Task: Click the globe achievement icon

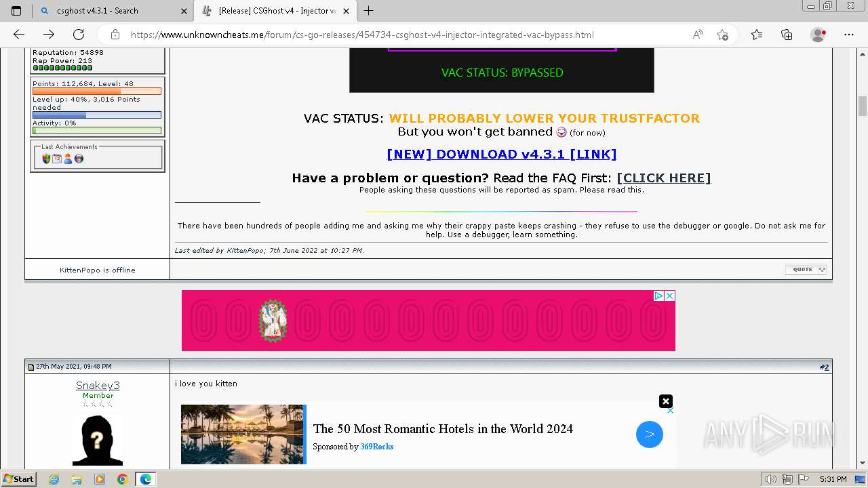Action: pyautogui.click(x=79, y=159)
